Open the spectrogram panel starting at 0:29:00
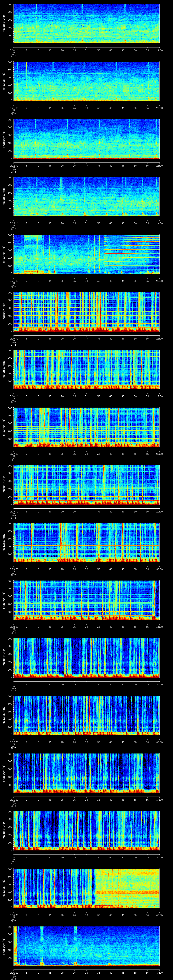 coord(87,543)
